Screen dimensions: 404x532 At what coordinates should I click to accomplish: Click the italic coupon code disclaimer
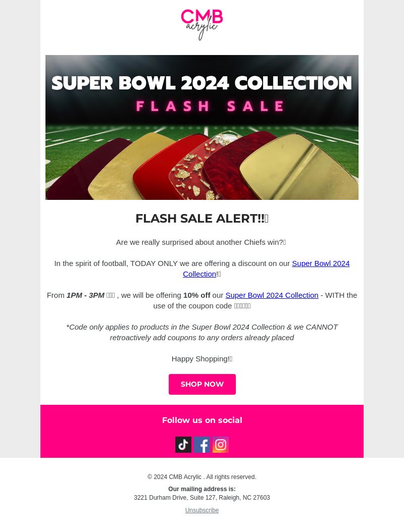tap(202, 332)
